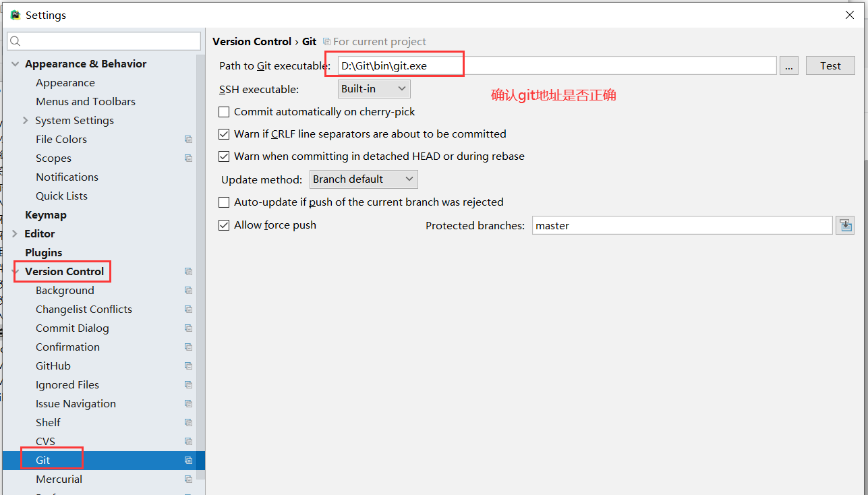Select Menus and Toolbars settings
Image resolution: width=868 pixels, height=495 pixels.
(86, 102)
